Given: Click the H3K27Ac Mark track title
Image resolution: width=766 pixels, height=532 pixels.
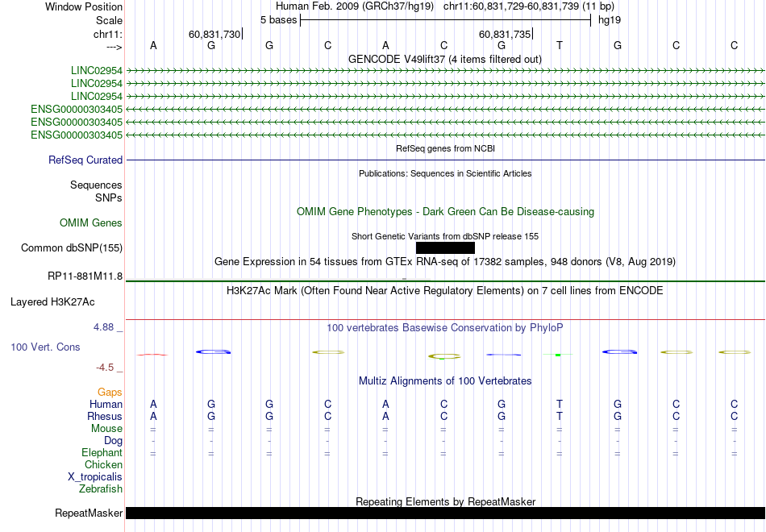Looking at the screenshot, I should (x=445, y=291).
